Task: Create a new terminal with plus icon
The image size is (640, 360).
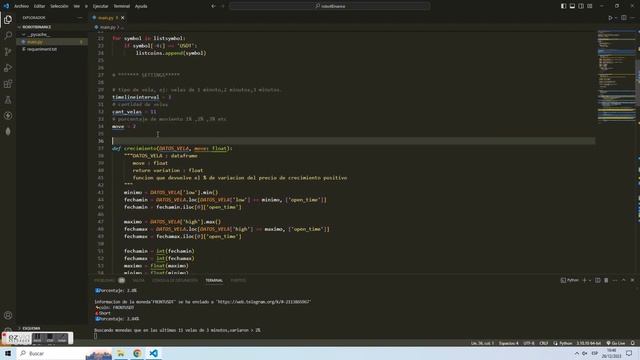Action: [584, 280]
